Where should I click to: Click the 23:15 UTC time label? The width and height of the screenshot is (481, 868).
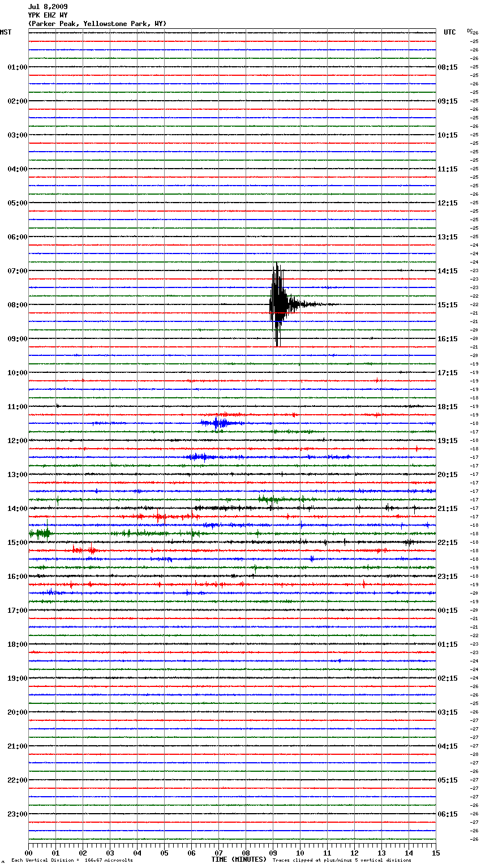click(448, 577)
